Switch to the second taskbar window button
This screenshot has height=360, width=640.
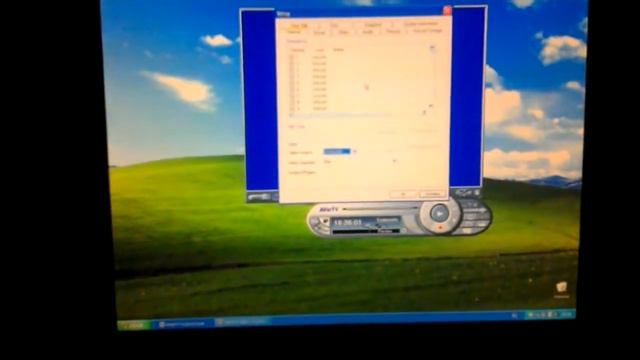coord(242,322)
